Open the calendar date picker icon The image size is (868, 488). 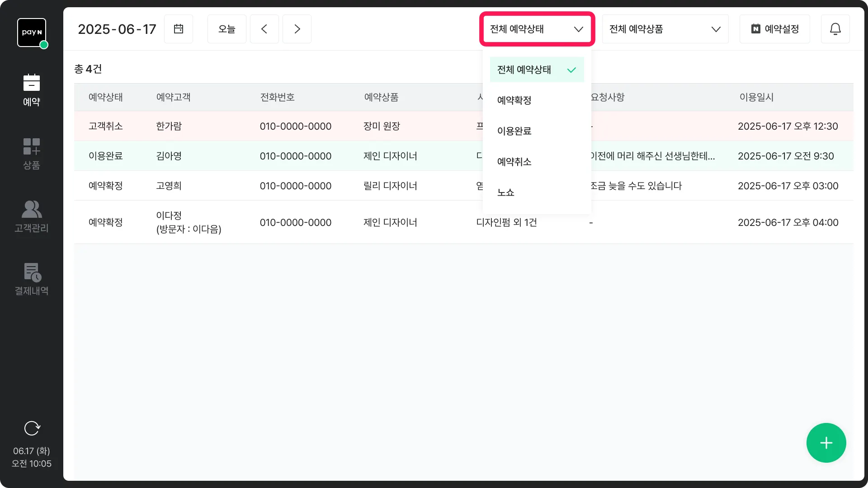coord(179,29)
